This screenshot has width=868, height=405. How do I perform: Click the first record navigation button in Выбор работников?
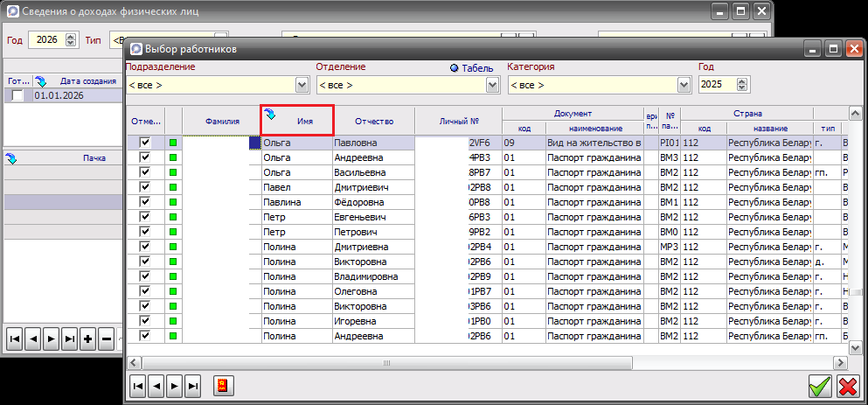(137, 385)
